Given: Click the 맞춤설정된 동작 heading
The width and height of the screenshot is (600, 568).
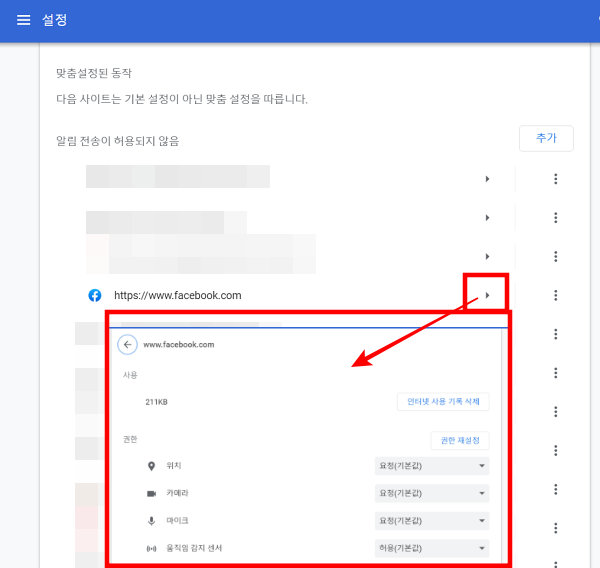Looking at the screenshot, I should tap(94, 73).
